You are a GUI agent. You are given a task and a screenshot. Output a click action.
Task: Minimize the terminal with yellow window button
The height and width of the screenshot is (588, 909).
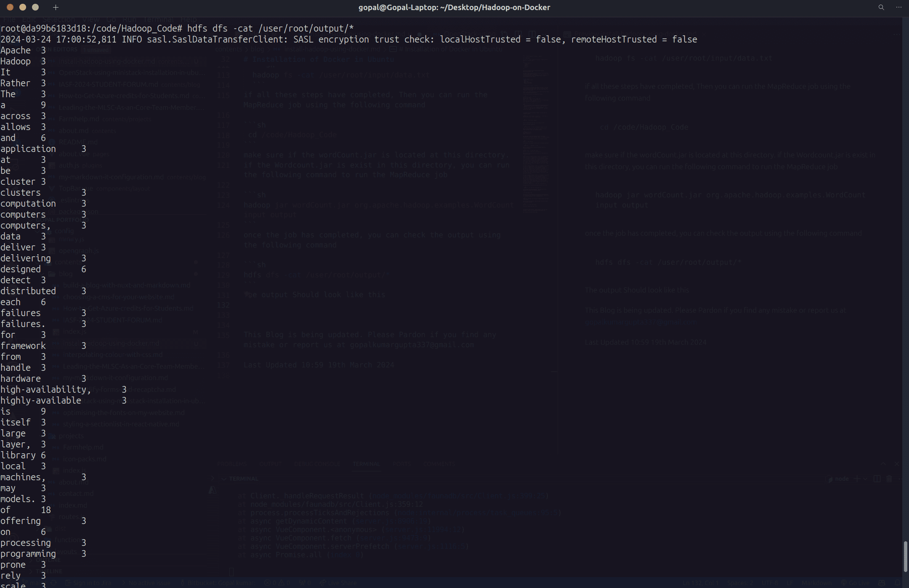(23, 7)
